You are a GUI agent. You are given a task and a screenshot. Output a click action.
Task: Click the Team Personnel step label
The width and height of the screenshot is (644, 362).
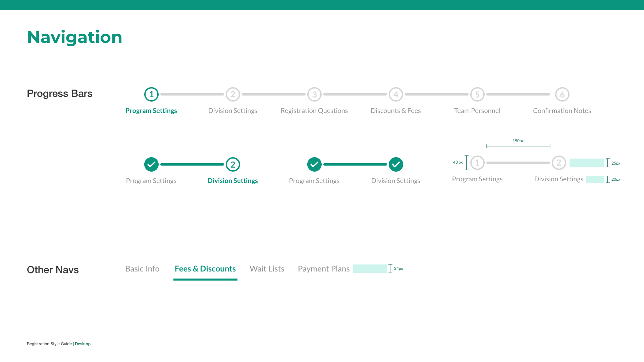pos(477,111)
